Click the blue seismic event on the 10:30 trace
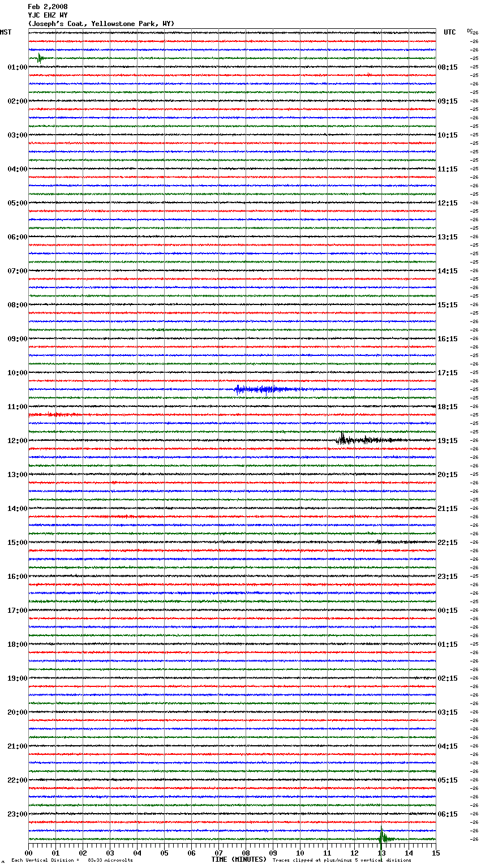This screenshot has height=868, width=481. tap(269, 389)
